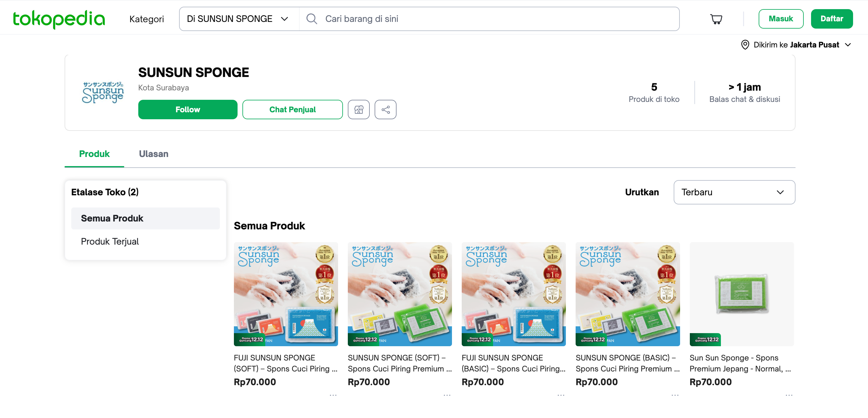868x418 pixels.
Task: Open the Kategori menu
Action: pos(146,19)
